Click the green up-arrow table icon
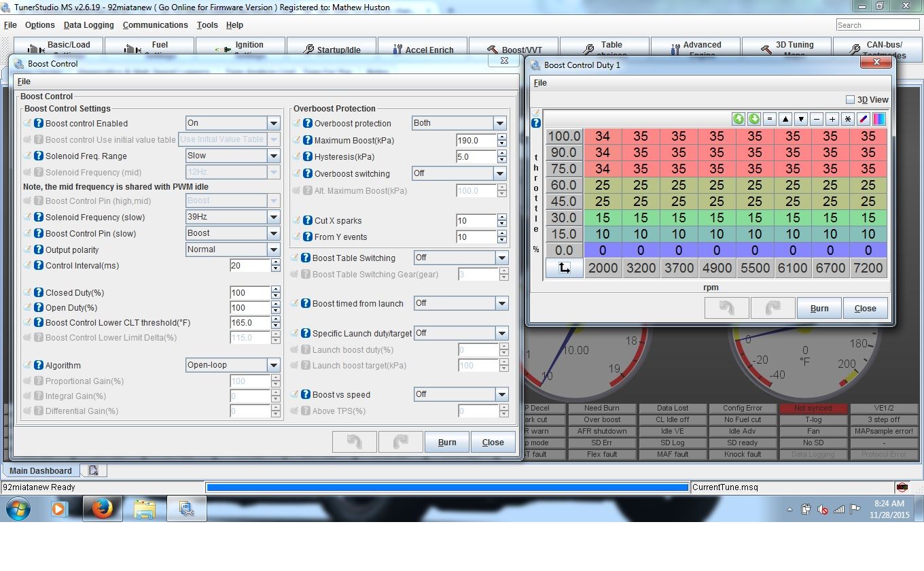 click(x=739, y=119)
